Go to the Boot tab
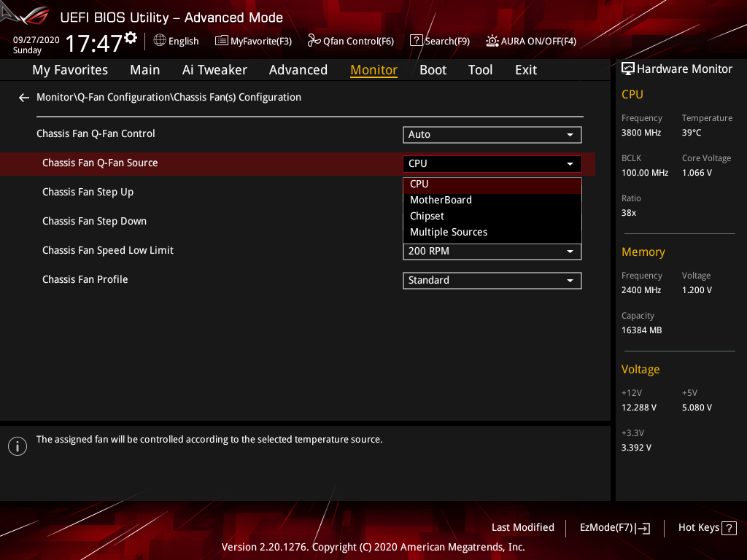747x560 pixels. (433, 70)
